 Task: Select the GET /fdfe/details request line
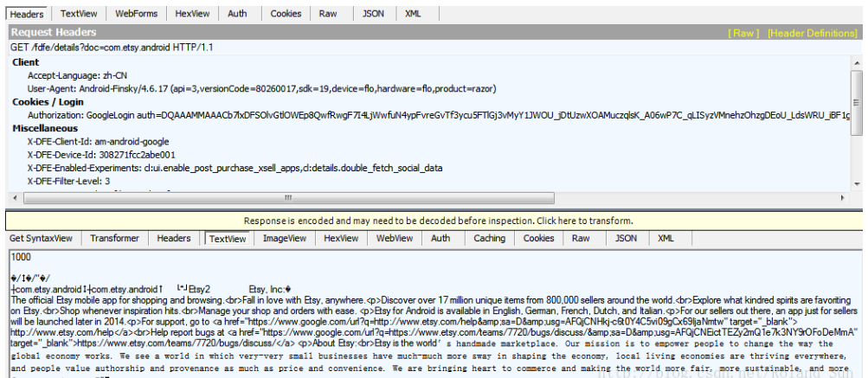112,48
